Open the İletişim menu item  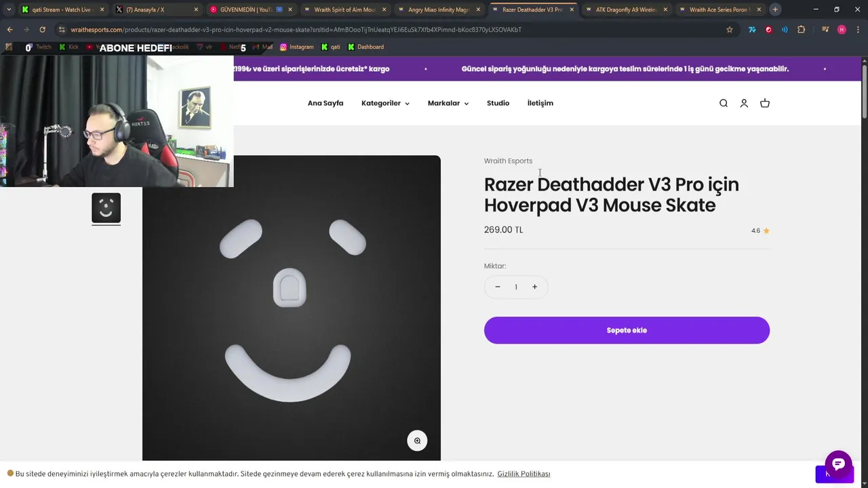point(540,103)
